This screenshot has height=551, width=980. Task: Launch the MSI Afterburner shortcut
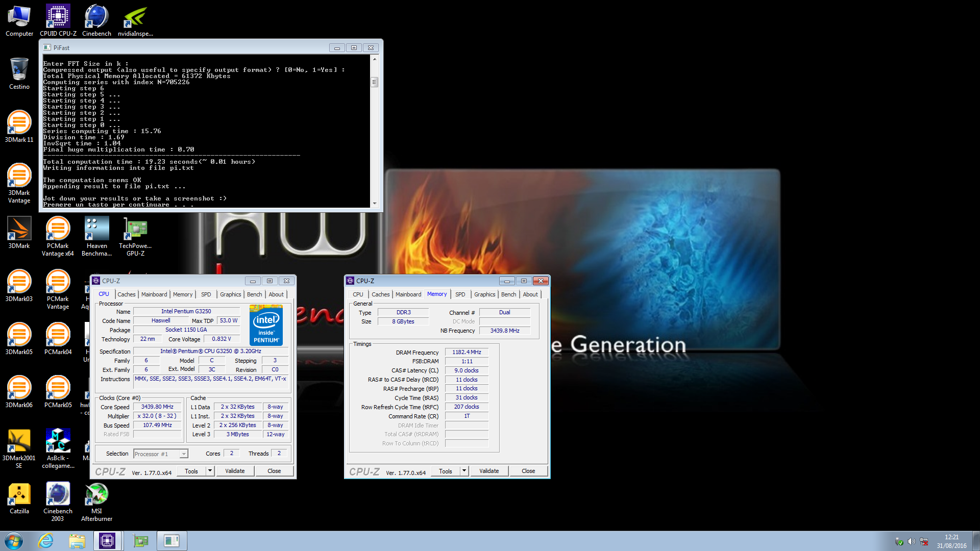point(96,501)
